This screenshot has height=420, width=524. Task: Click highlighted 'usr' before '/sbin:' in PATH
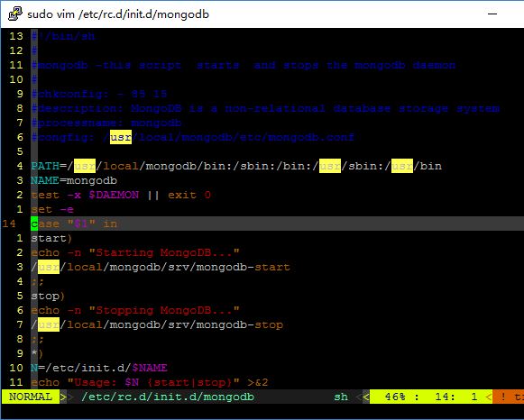[x=330, y=166]
